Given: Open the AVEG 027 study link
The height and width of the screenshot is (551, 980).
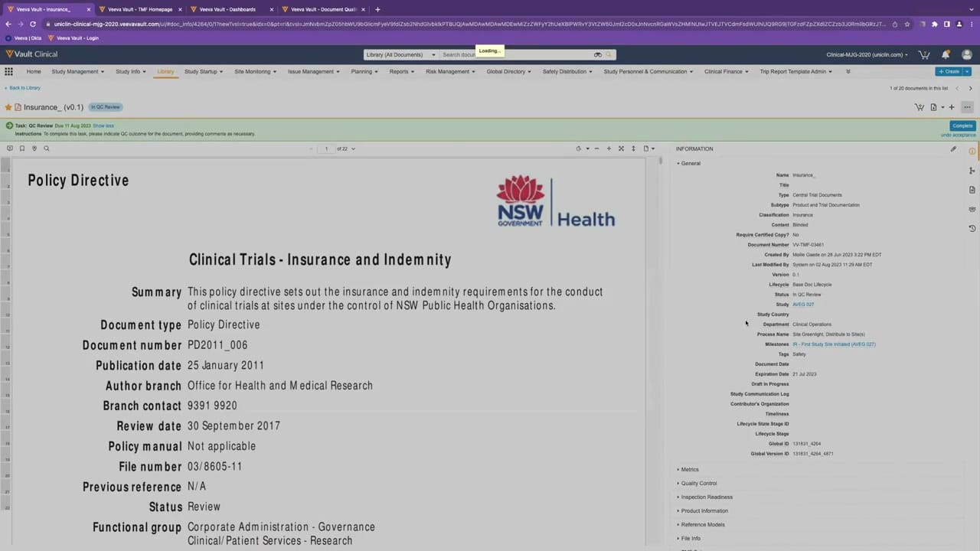Looking at the screenshot, I should pos(803,305).
